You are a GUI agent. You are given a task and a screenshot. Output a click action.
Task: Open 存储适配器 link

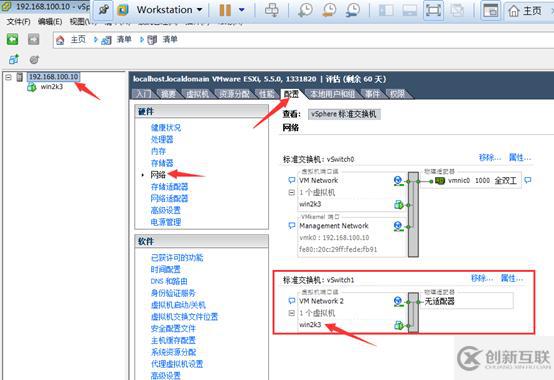tap(170, 186)
